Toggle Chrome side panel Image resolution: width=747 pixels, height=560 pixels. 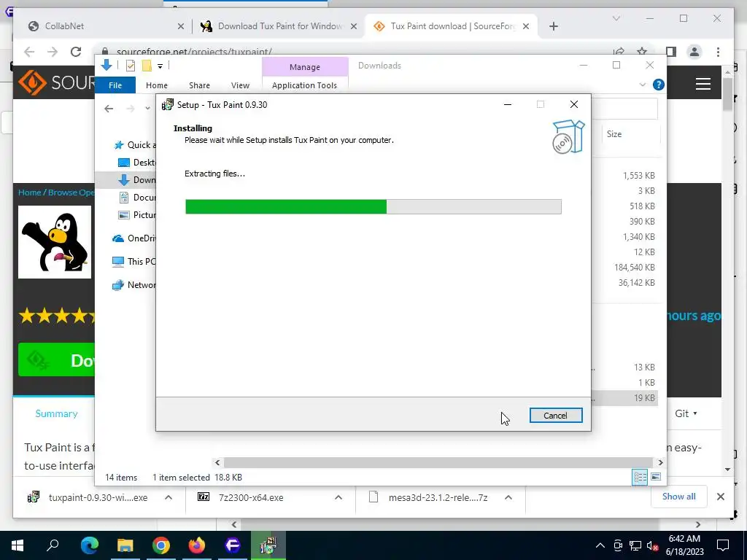pyautogui.click(x=671, y=52)
